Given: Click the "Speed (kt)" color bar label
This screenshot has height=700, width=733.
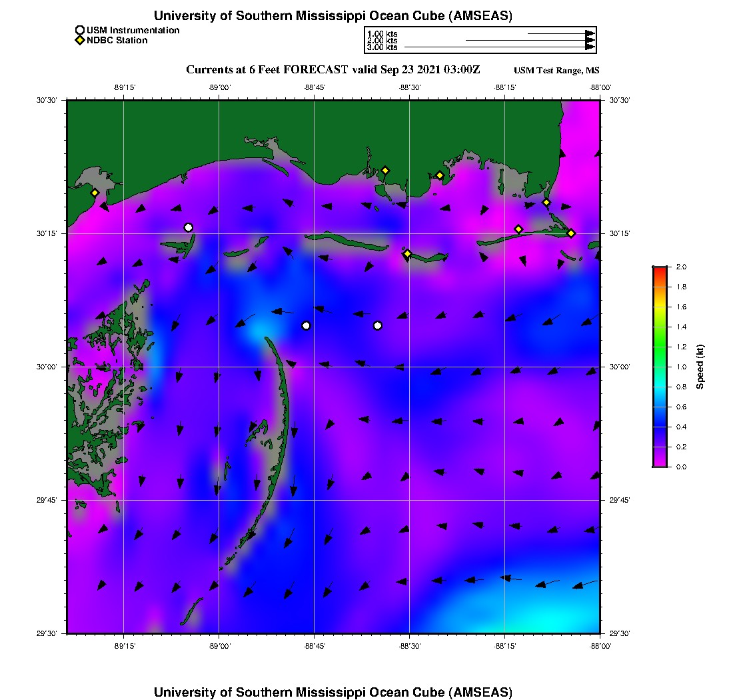Looking at the screenshot, I should [700, 367].
